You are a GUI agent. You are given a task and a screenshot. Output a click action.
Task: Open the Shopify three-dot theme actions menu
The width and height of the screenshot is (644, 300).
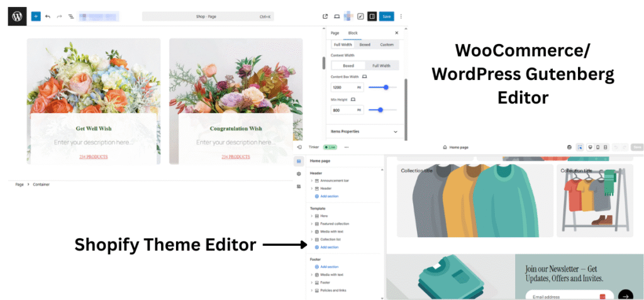[x=347, y=147]
